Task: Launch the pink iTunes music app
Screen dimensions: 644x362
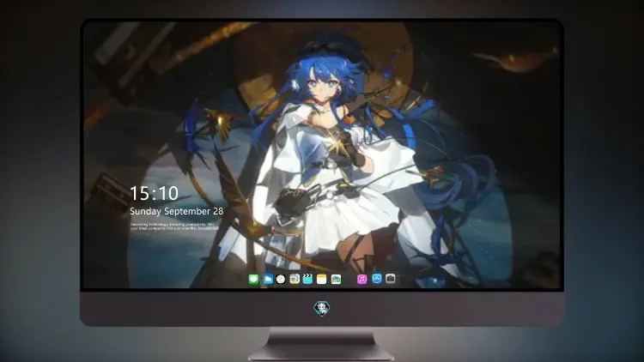Action: 361,279
